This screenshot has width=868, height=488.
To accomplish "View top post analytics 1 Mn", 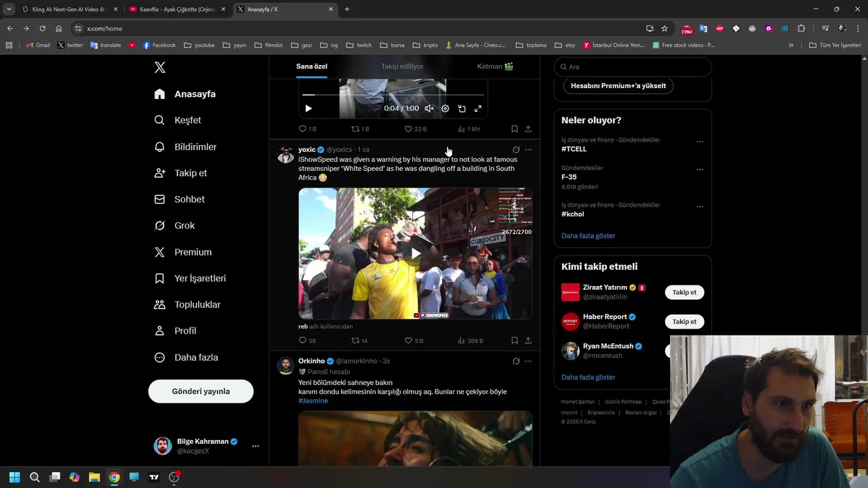I will click(x=469, y=129).
